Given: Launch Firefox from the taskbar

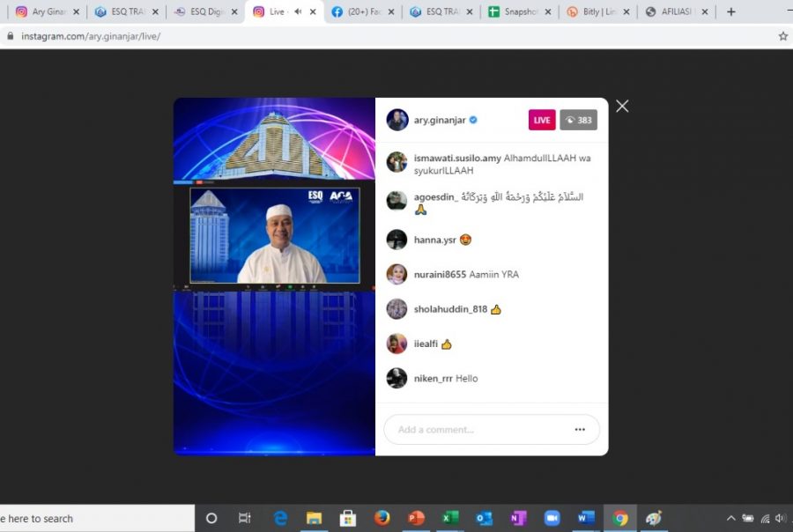Looking at the screenshot, I should click(382, 518).
